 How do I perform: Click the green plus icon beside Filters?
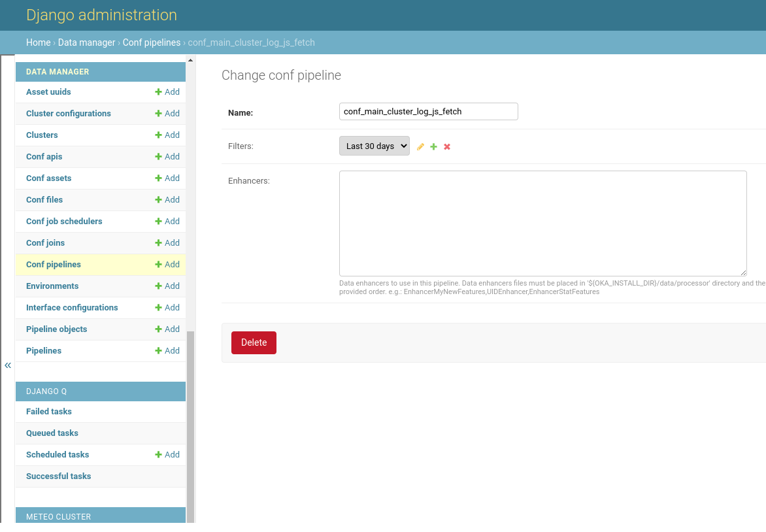[x=433, y=146]
